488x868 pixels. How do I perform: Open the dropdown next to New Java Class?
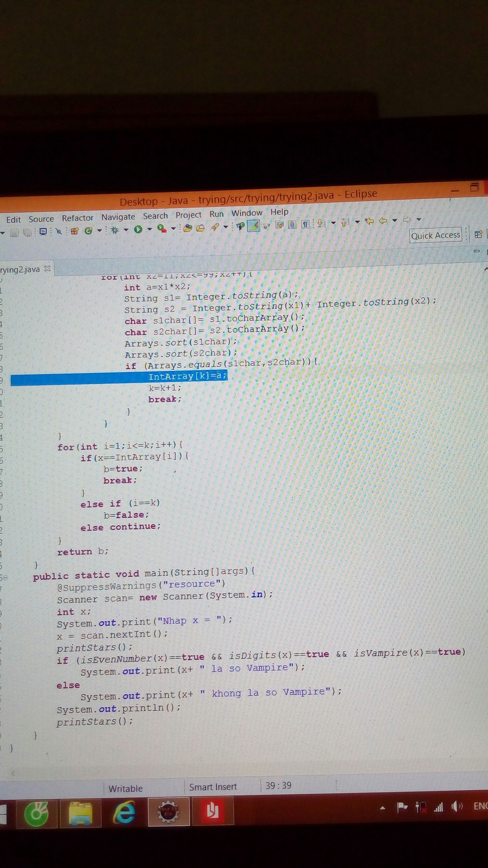100,231
